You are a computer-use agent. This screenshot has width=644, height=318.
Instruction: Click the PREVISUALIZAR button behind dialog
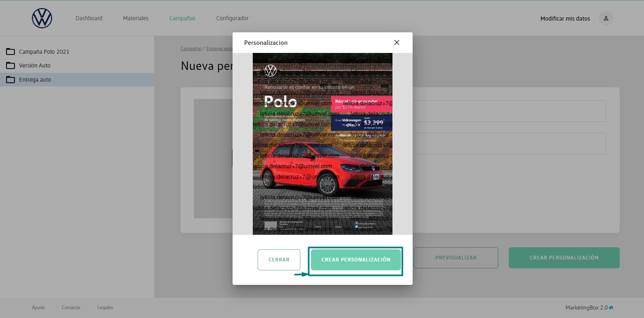[456, 258]
